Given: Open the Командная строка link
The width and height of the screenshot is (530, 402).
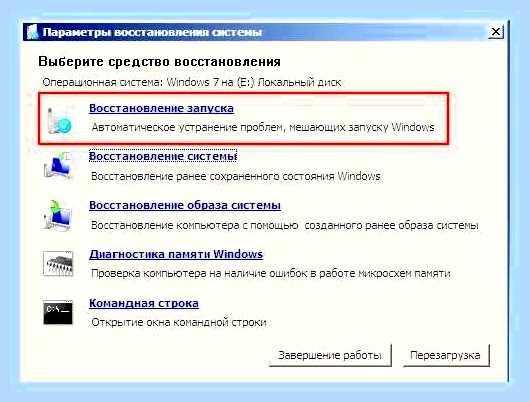Looking at the screenshot, I should coord(144,303).
